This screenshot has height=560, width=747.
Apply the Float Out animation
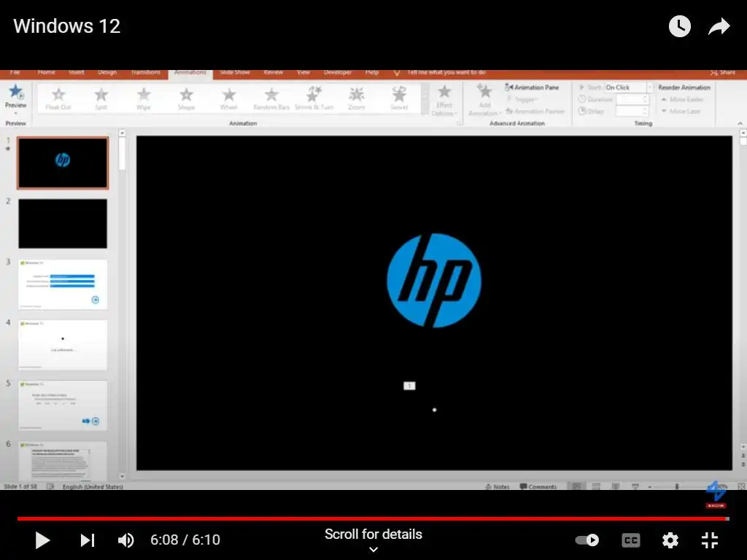(58, 99)
